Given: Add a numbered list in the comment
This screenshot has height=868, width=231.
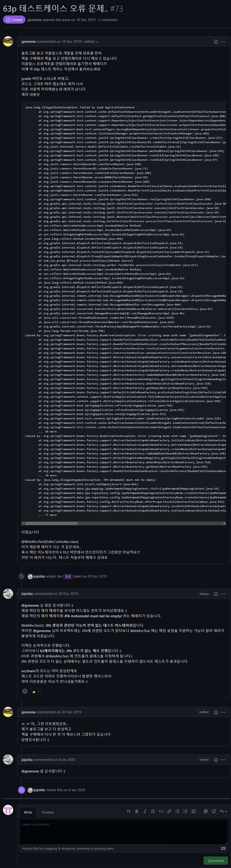Looking at the screenshot, I should 185,811.
